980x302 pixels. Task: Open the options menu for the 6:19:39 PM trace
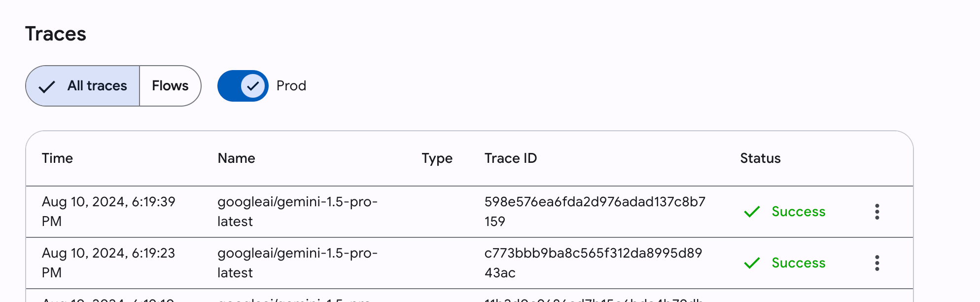pos(877,212)
